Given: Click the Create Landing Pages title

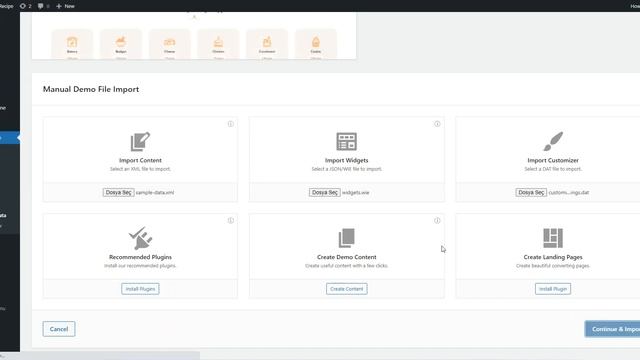Looking at the screenshot, I should [553, 257].
